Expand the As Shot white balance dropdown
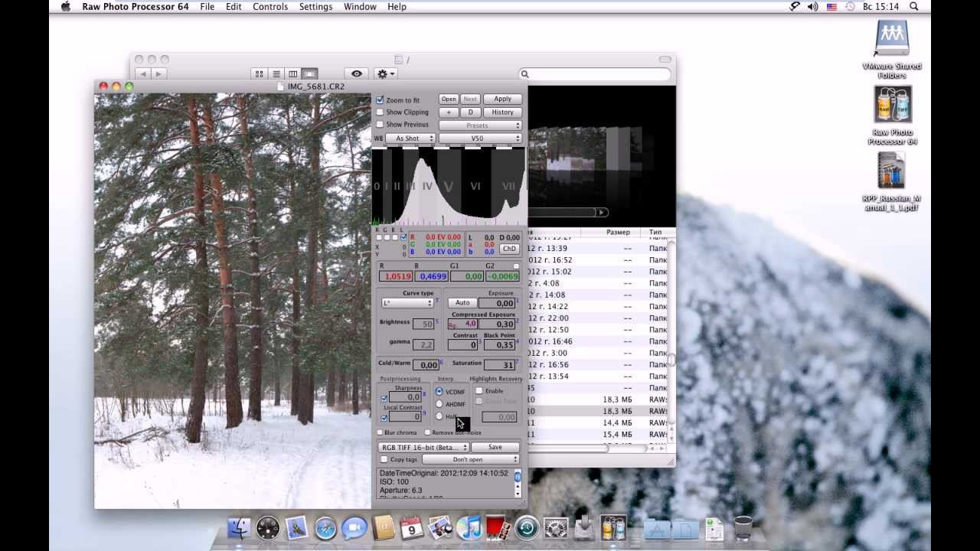 [x=410, y=139]
